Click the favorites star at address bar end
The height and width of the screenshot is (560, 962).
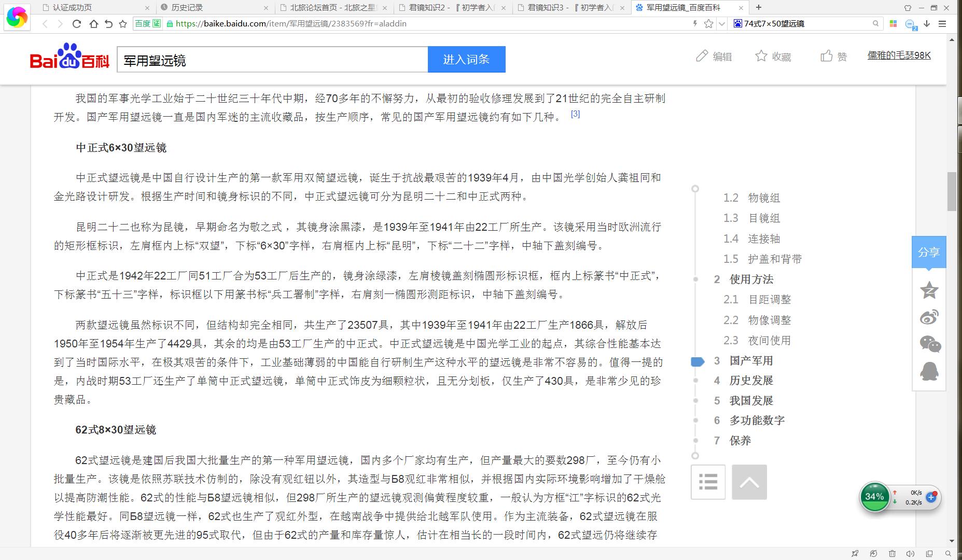coord(708,24)
